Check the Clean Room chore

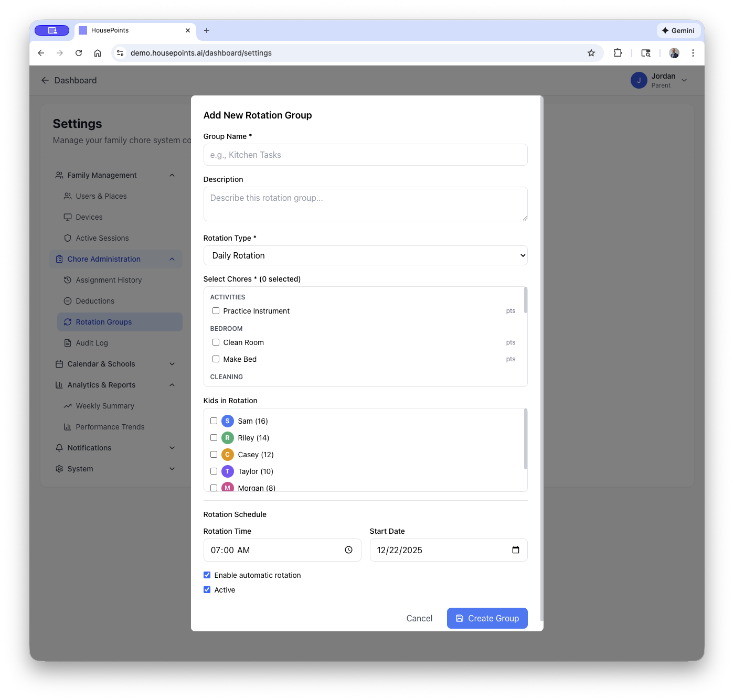216,342
